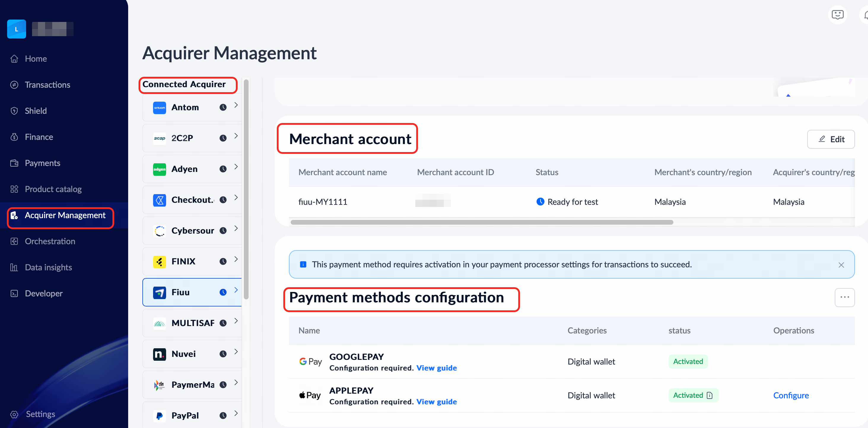Click the FINIX lightning logo icon
The height and width of the screenshot is (428, 868).
[x=159, y=262]
